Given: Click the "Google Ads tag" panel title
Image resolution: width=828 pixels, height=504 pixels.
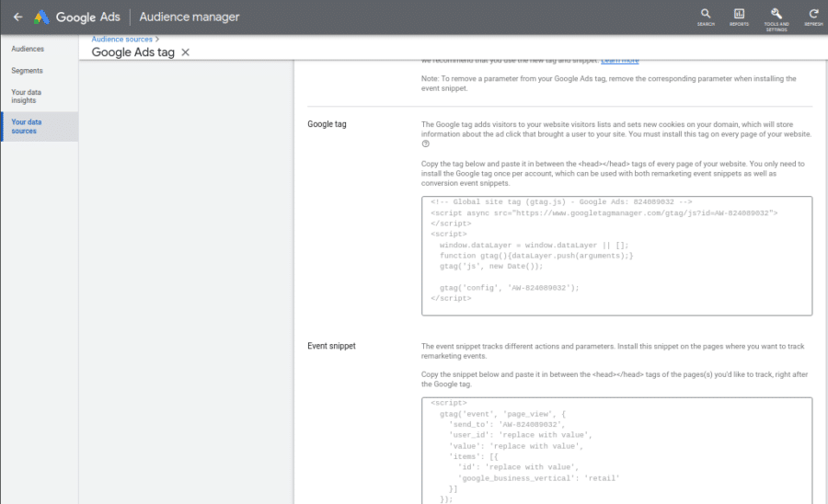Looking at the screenshot, I should click(x=133, y=52).
